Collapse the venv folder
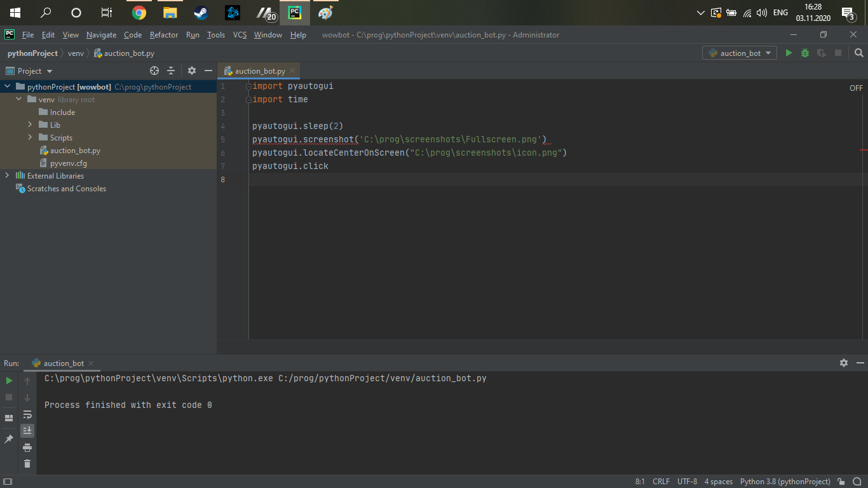The height and width of the screenshot is (488, 868). click(x=18, y=99)
